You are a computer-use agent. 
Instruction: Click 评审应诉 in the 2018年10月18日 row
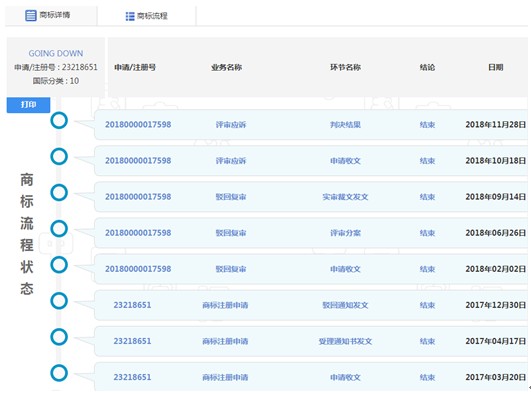[231, 161]
